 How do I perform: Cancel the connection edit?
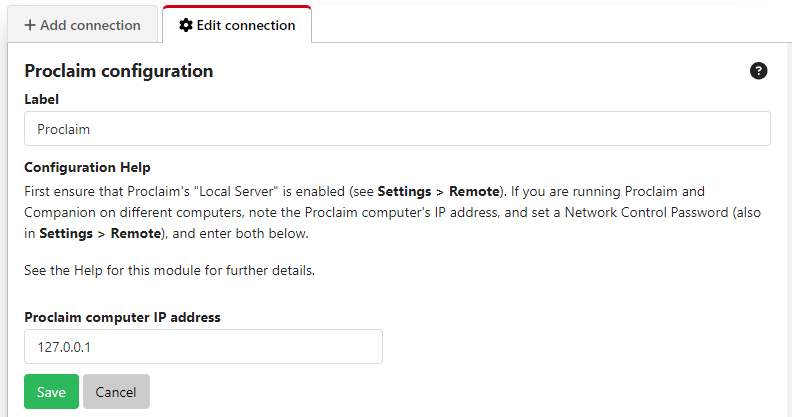116,392
